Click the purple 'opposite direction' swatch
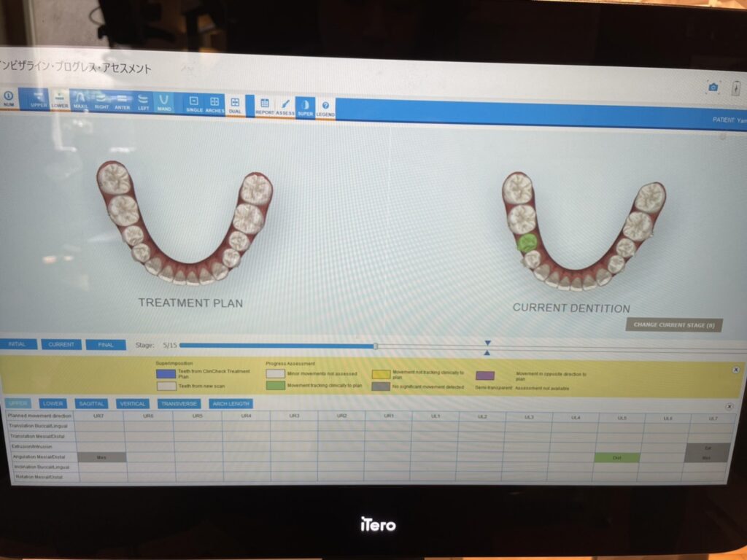Image resolution: width=747 pixels, height=560 pixels. tap(485, 376)
